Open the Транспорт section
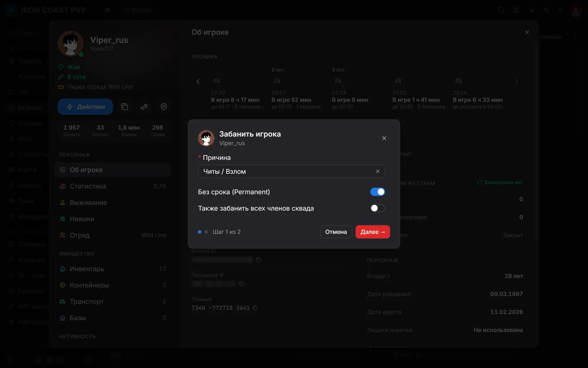This screenshot has width=588, height=368. (x=113, y=301)
